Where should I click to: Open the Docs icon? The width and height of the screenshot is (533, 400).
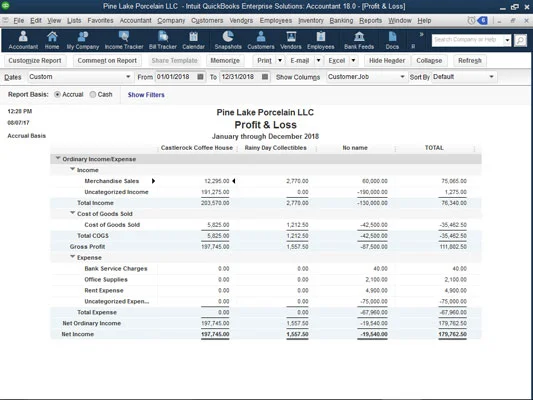click(392, 40)
